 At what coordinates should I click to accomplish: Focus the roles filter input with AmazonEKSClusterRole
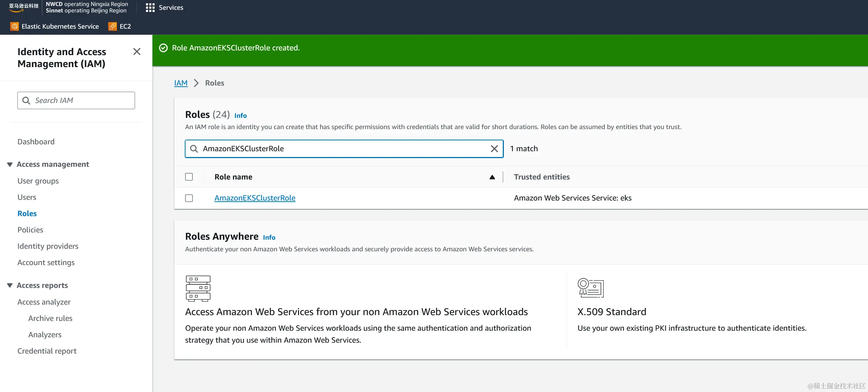click(344, 149)
